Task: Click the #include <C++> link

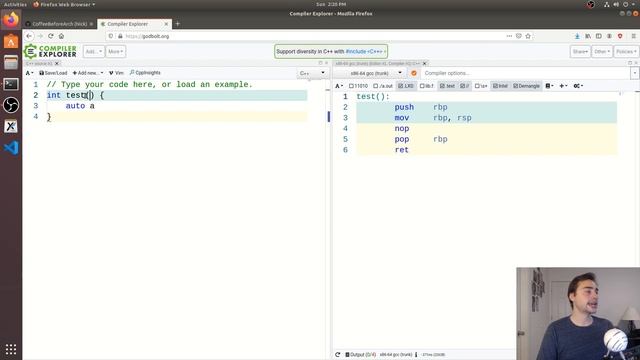Action: [x=365, y=51]
